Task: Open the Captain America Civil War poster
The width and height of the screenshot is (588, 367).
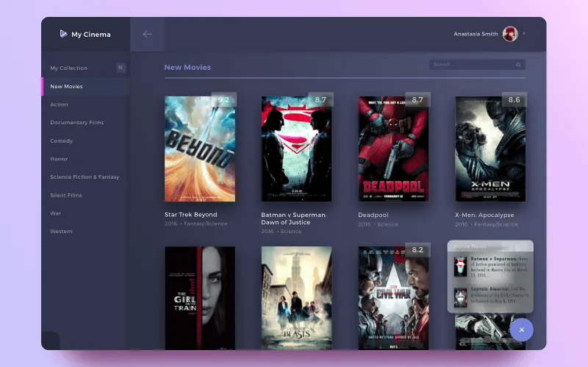Action: point(393,299)
